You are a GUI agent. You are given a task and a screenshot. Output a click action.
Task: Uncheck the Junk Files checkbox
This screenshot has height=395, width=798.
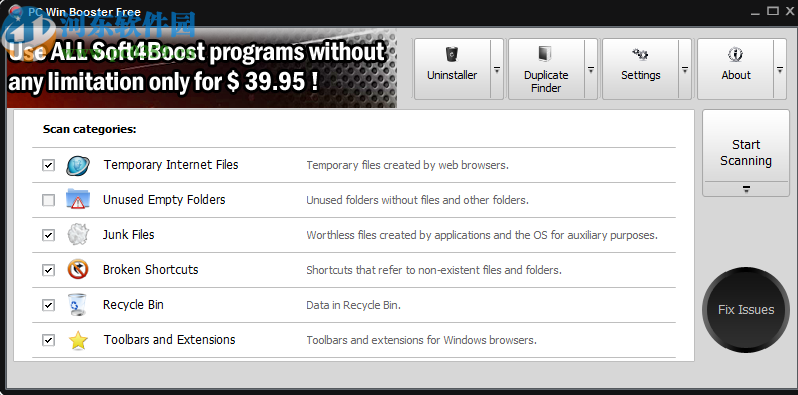click(48, 235)
